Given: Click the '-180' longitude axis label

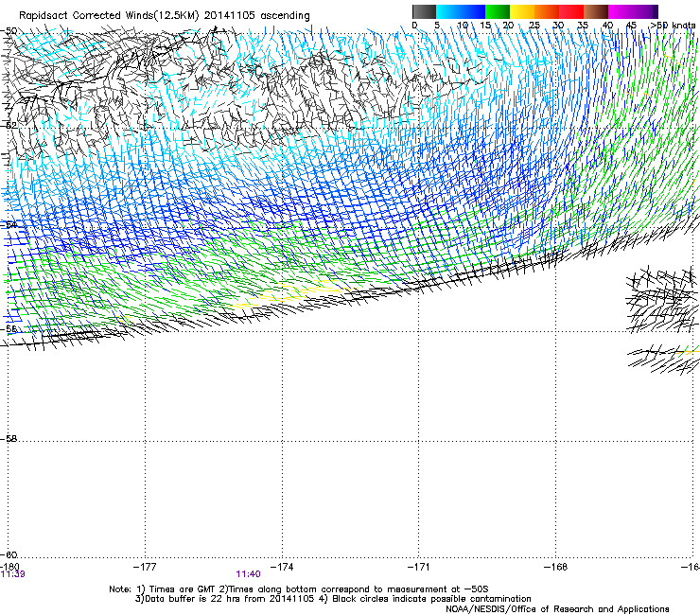Looking at the screenshot, I should [9, 567].
